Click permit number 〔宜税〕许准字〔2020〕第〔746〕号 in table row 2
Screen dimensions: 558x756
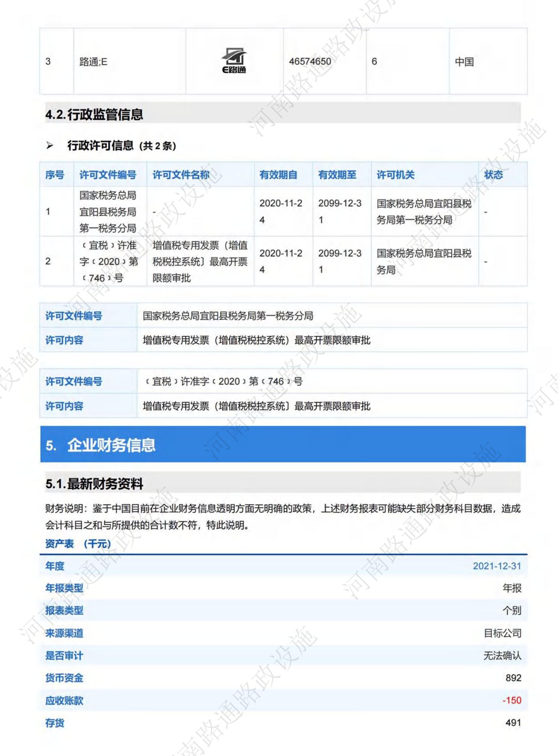click(109, 261)
